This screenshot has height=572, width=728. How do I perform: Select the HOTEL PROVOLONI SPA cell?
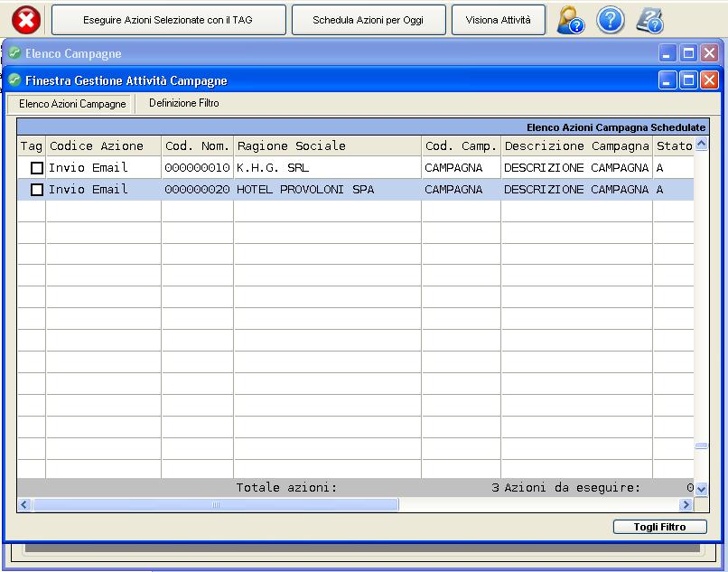[327, 190]
